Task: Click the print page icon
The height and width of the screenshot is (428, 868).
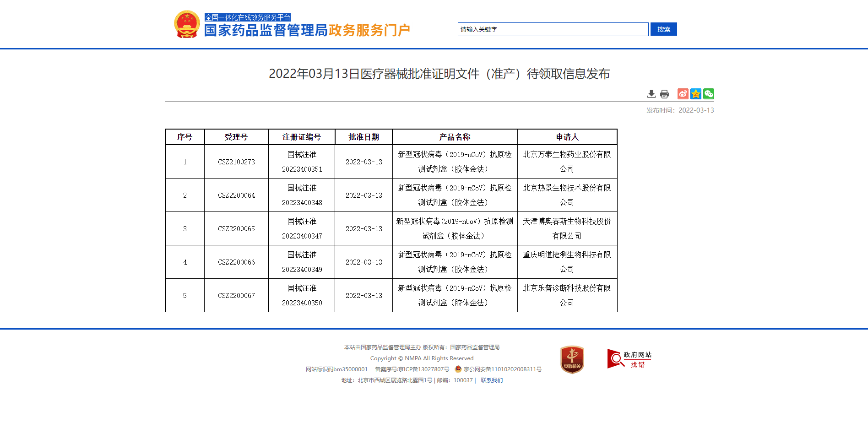Action: pos(664,94)
